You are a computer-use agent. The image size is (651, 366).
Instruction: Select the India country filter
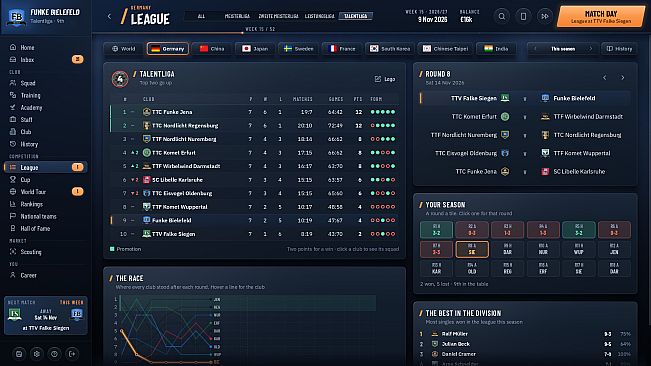pos(496,49)
